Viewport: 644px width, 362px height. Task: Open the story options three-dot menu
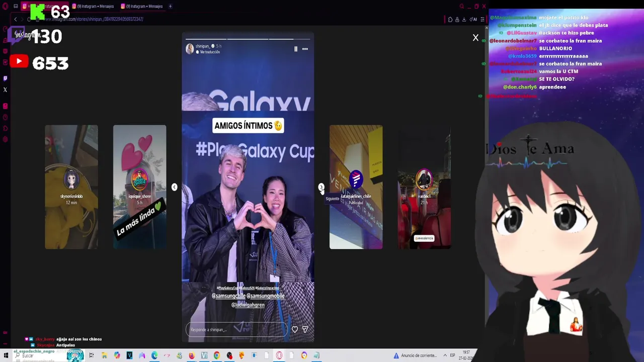point(305,49)
